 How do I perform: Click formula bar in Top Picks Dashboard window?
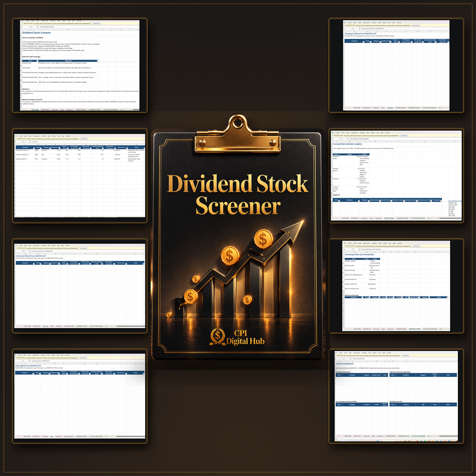click(405, 359)
